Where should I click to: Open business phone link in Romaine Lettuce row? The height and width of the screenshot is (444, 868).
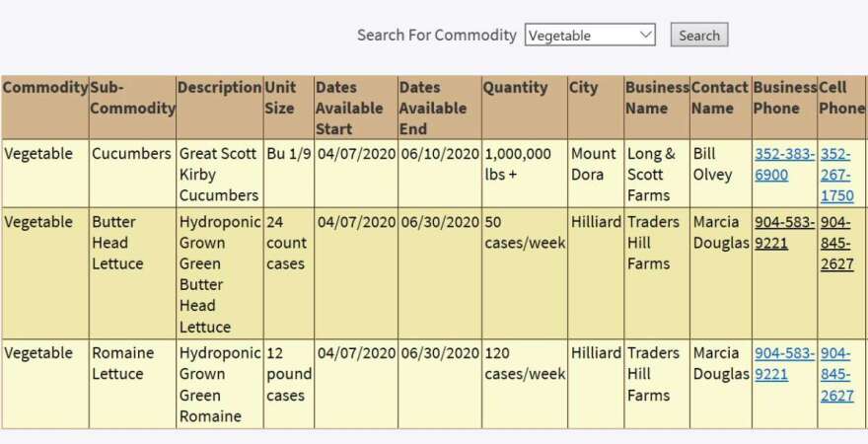pos(784,364)
